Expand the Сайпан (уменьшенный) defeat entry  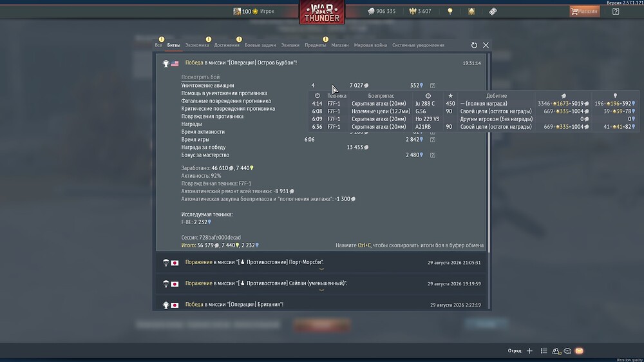coord(321,283)
